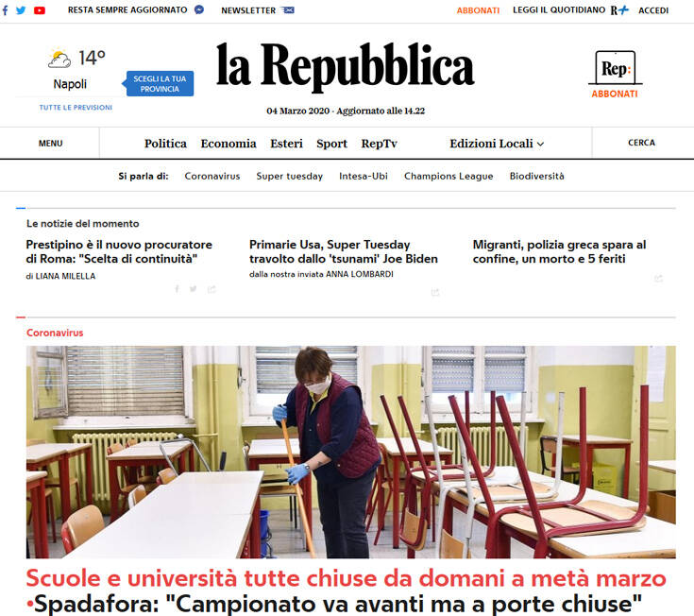This screenshot has height=616, width=694.
Task: Click the ACCEDI login link
Action: click(x=653, y=10)
